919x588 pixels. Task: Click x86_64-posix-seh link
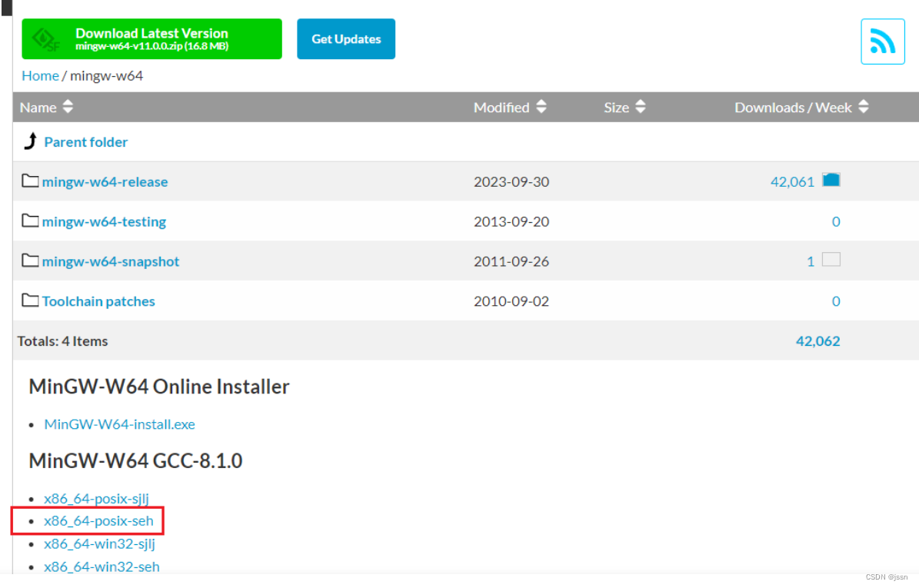[98, 520]
